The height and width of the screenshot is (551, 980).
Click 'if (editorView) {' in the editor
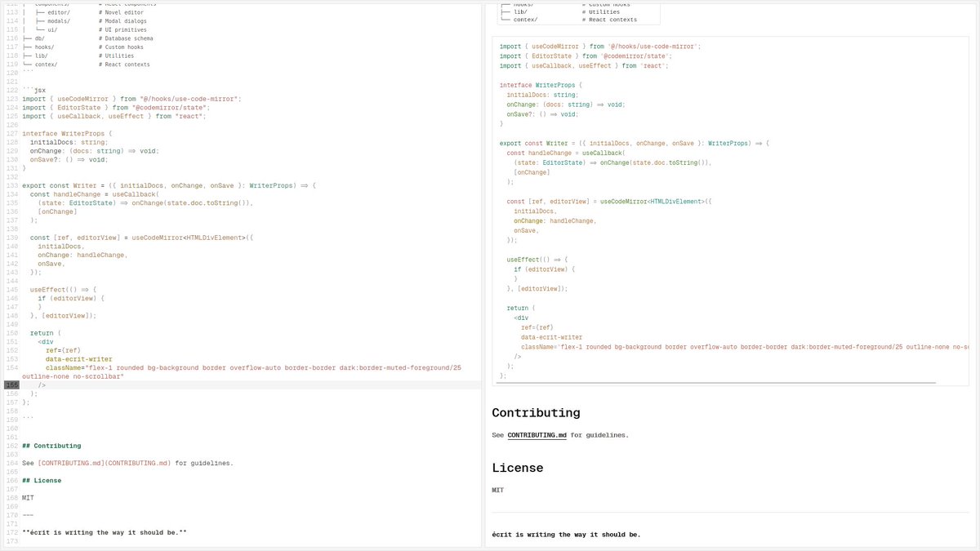pyautogui.click(x=71, y=298)
